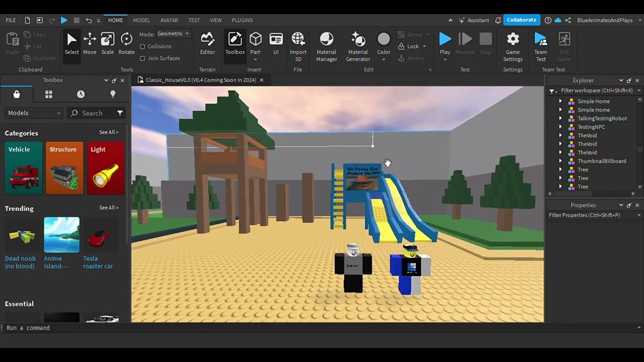644x362 pixels.
Task: Enable the Join Surfaces checkbox
Action: (x=142, y=58)
